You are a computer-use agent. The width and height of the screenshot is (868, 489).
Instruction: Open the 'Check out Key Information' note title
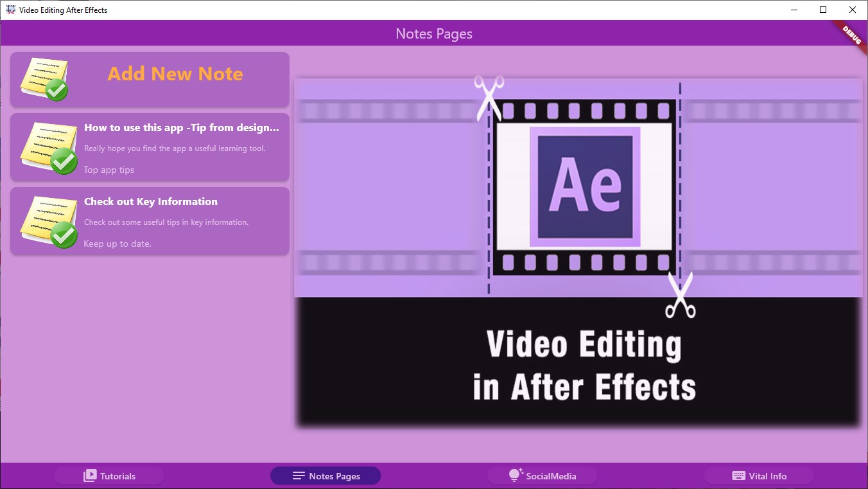click(x=151, y=202)
